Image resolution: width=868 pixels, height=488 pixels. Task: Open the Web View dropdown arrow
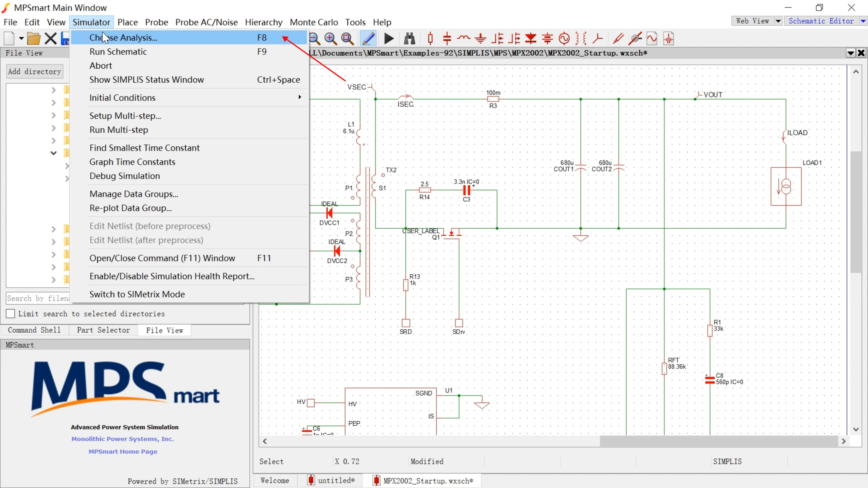pyautogui.click(x=778, y=21)
